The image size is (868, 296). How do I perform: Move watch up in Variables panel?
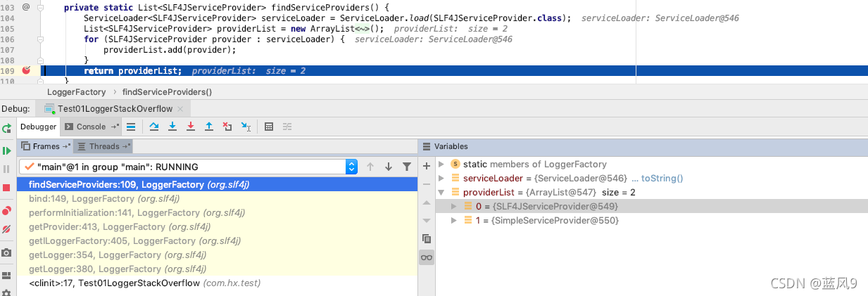(x=426, y=202)
